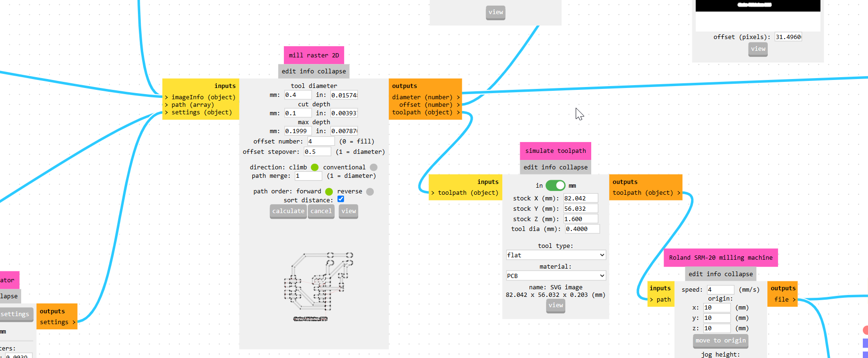Click edit on simulate toolpath module

coord(530,167)
